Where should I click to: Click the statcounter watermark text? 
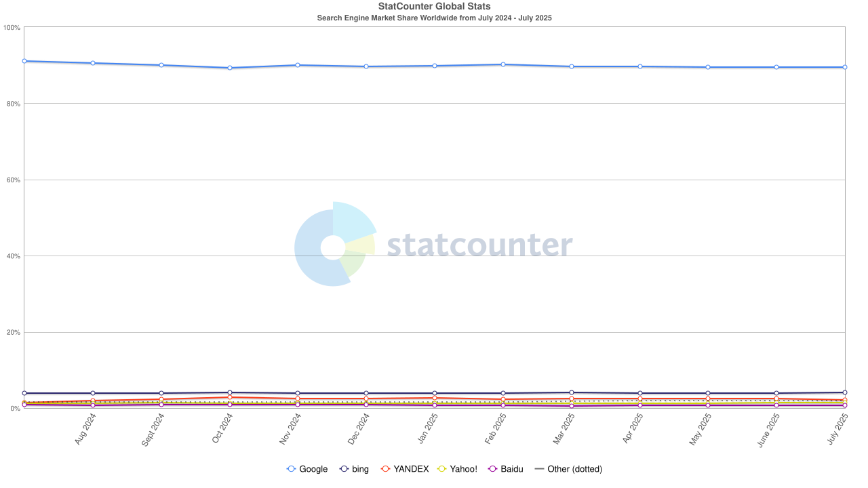point(479,245)
